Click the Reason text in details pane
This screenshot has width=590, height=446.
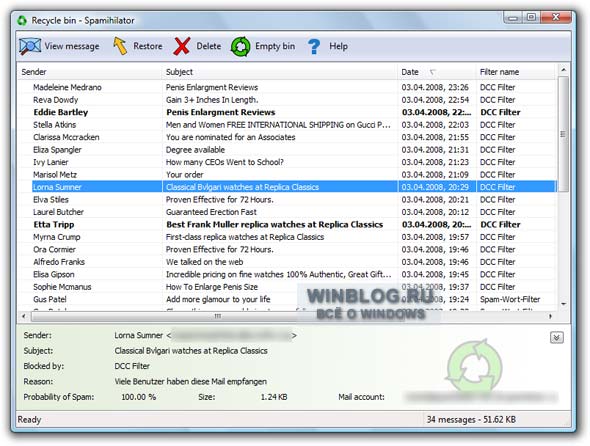click(191, 381)
